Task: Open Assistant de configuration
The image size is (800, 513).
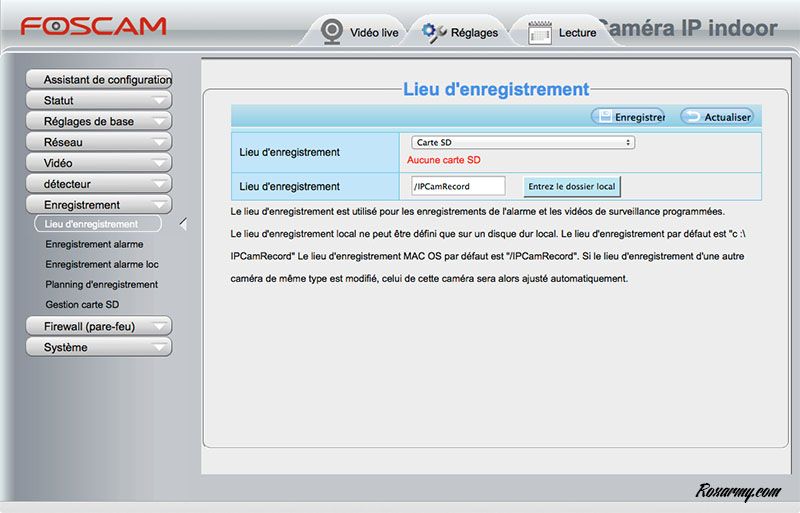Action: pos(99,80)
